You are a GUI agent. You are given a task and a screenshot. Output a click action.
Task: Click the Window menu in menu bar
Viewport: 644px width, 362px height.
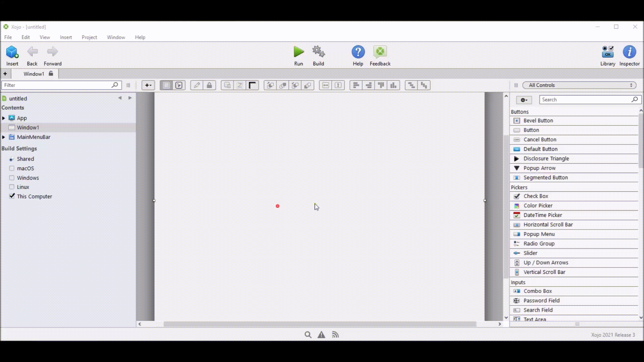click(x=115, y=37)
